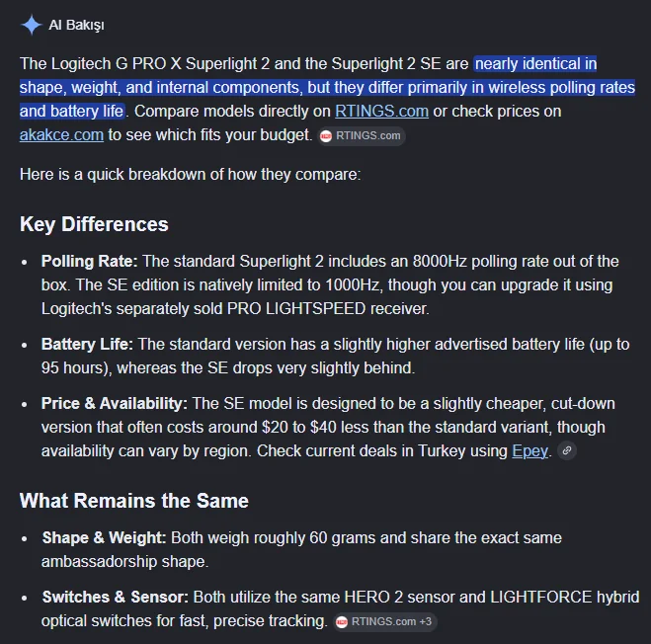Click the Shape & Weight bold label
The height and width of the screenshot is (644, 651).
[104, 537]
